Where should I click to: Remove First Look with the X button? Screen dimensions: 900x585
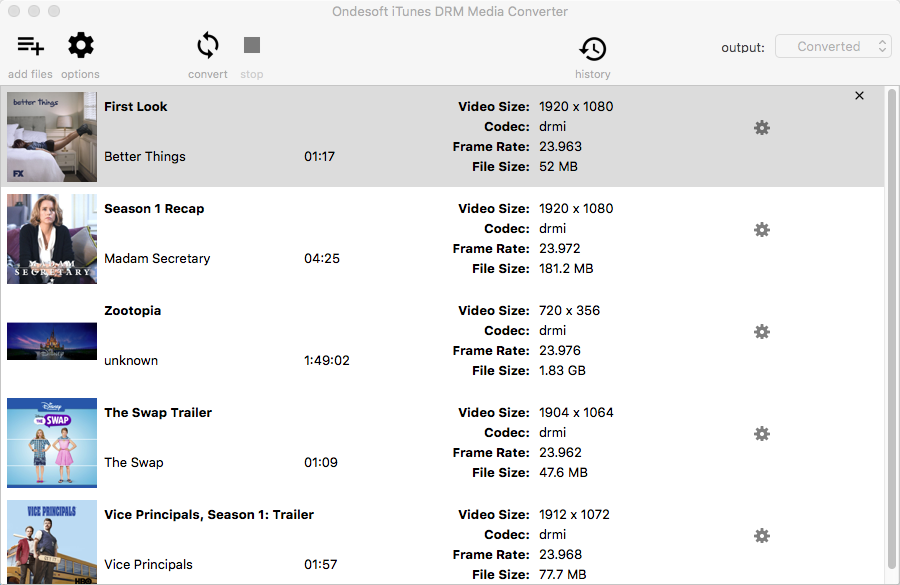pos(859,95)
